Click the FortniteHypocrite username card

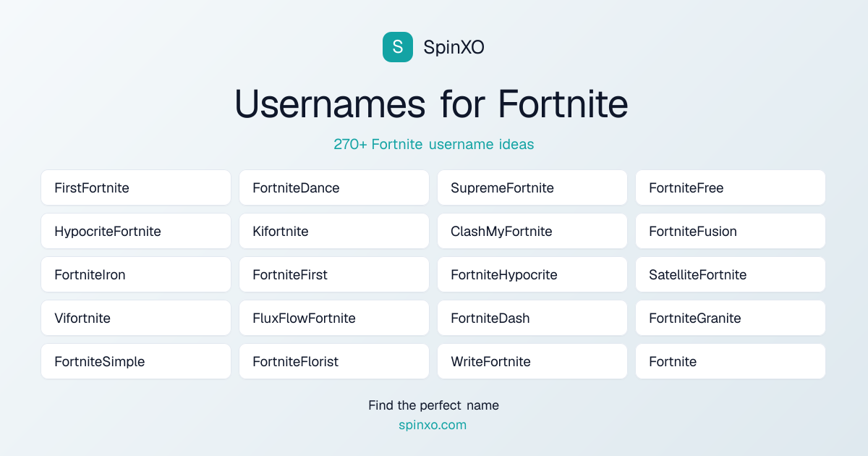click(532, 274)
